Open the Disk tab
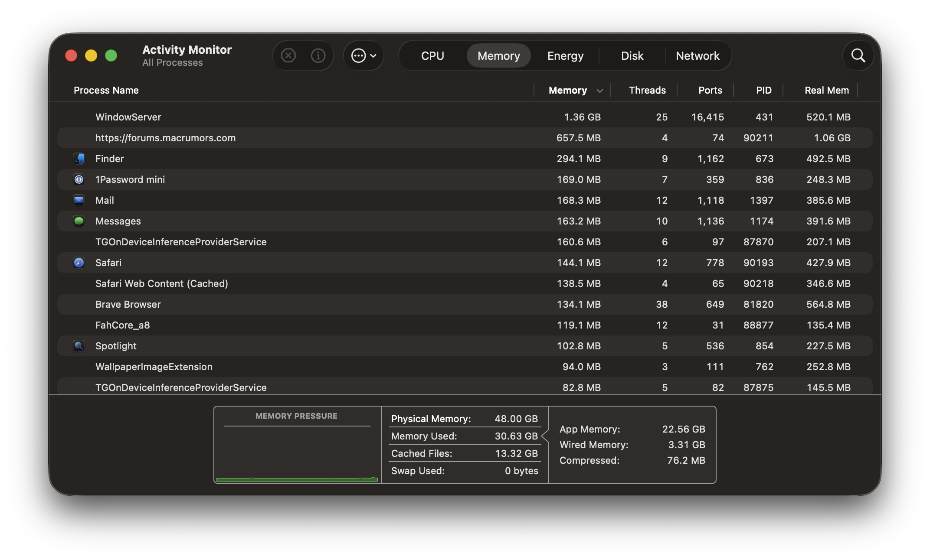 632,55
